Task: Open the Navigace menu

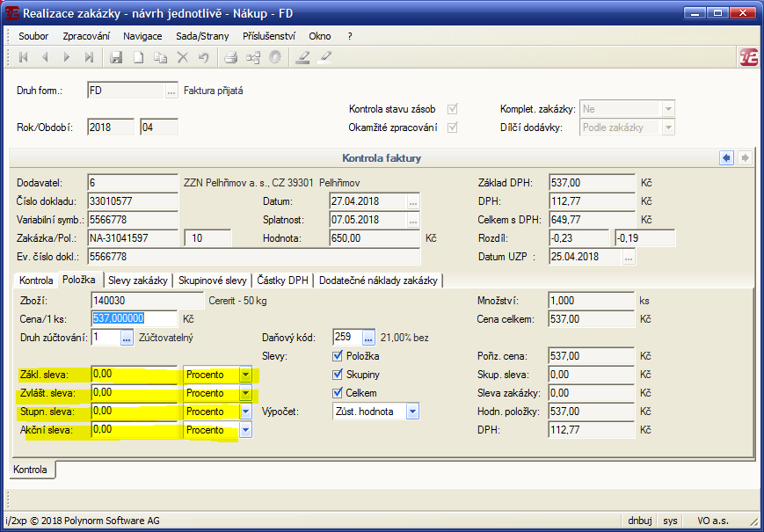Action: click(x=142, y=36)
